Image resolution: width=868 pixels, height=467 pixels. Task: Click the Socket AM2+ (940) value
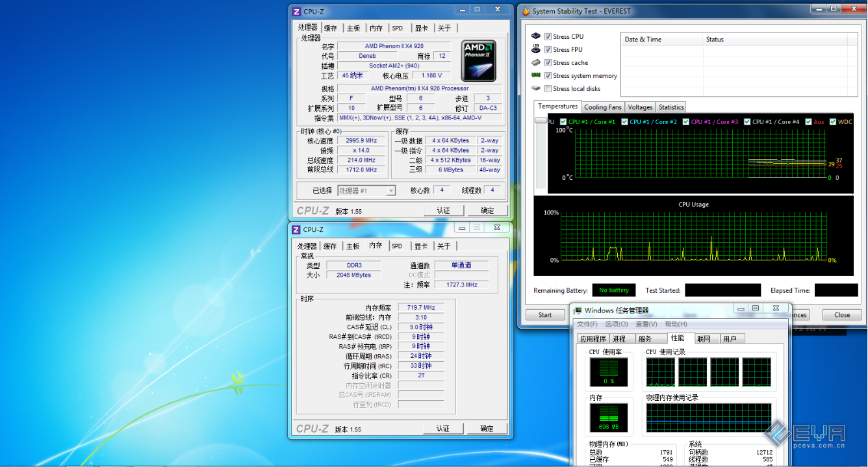(x=394, y=66)
